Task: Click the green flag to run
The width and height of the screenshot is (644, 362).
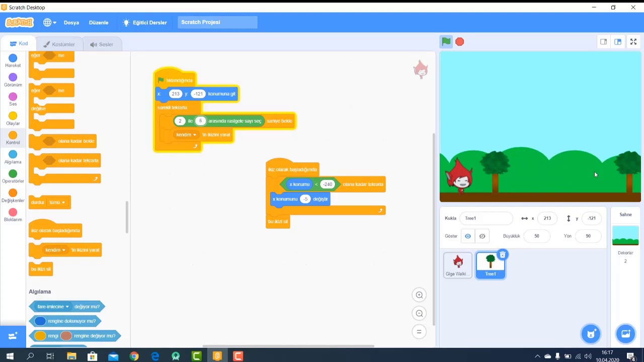Action: pyautogui.click(x=446, y=42)
